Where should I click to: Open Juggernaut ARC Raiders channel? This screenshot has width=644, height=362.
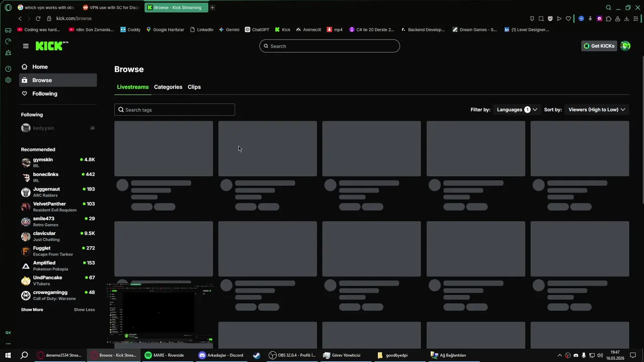pos(58,192)
